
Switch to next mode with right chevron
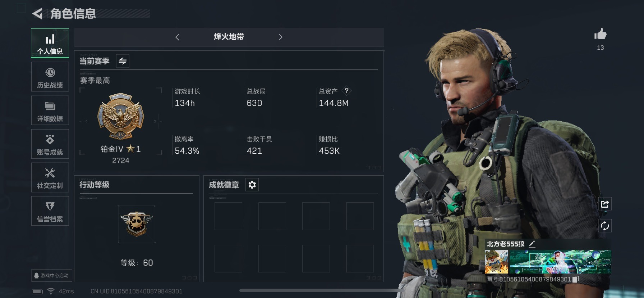pos(281,37)
